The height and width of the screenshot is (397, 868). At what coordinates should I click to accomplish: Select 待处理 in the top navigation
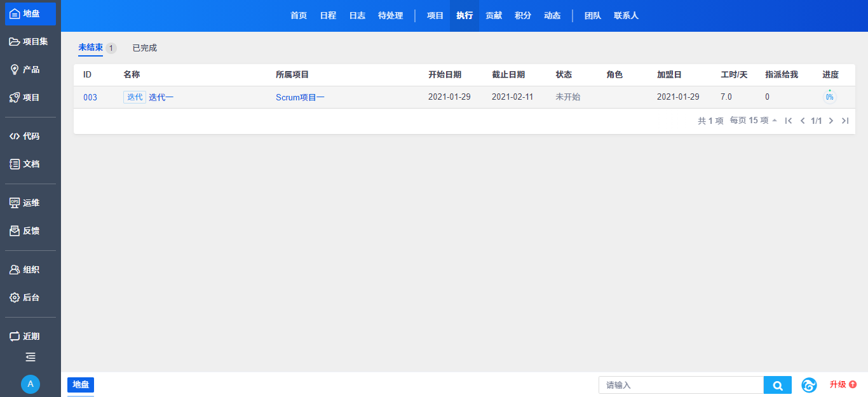390,16
